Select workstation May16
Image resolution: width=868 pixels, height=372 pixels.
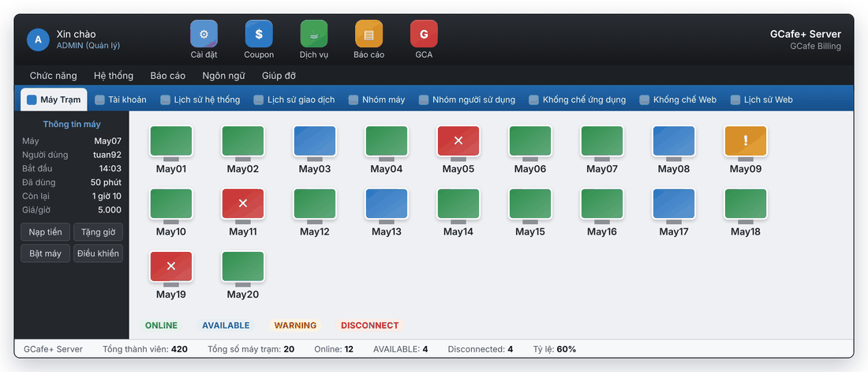click(x=602, y=212)
